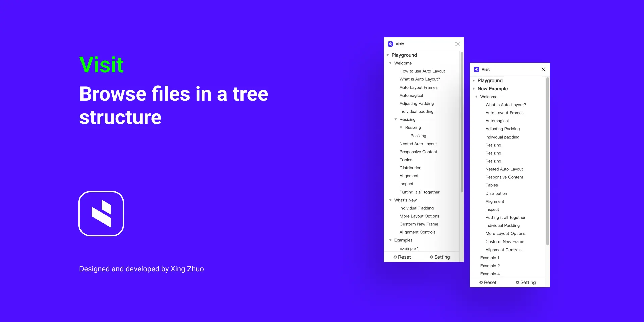Click the right panel's vertical scrollbar
The width and height of the screenshot is (644, 322).
click(548, 161)
